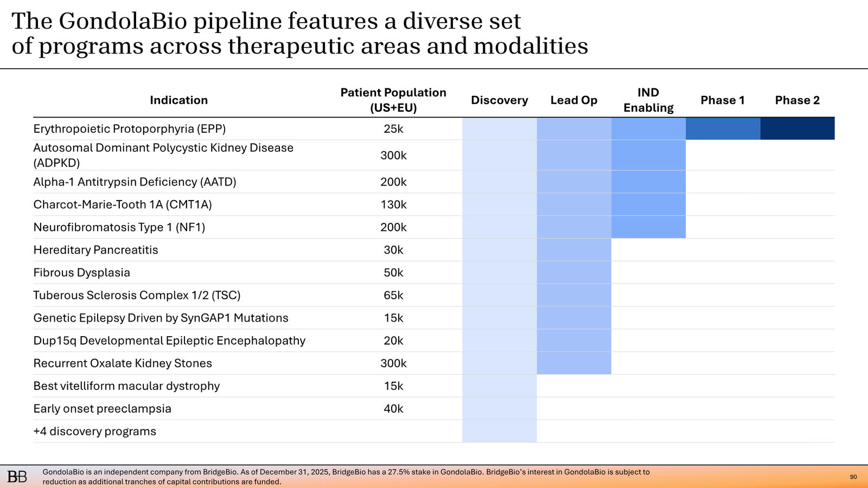Click the 20k value for Dup15q
Screen dimensions: 868x488
[x=393, y=341]
